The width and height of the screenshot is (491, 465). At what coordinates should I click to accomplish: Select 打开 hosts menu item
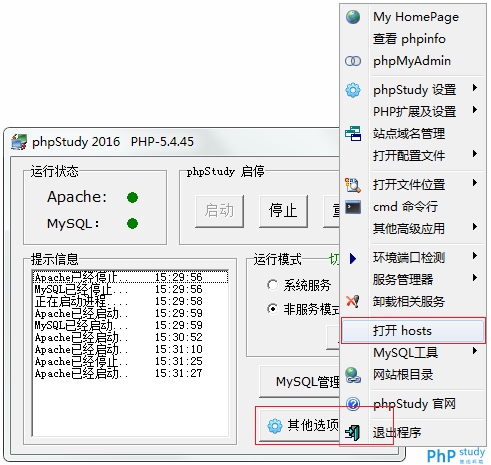pyautogui.click(x=413, y=331)
